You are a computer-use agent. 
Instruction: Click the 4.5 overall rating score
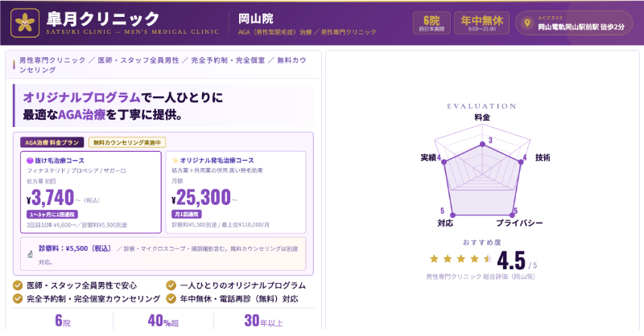click(511, 260)
